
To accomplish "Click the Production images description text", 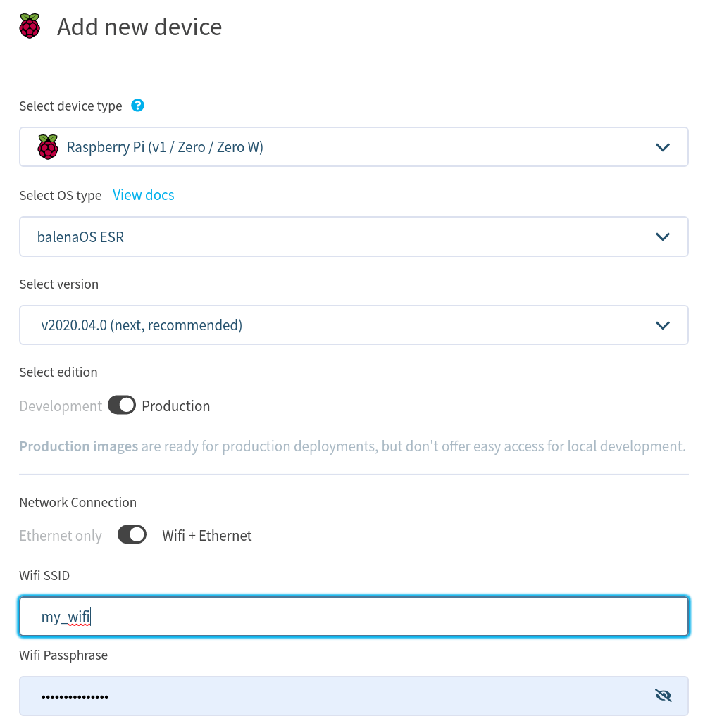I will click(x=352, y=446).
